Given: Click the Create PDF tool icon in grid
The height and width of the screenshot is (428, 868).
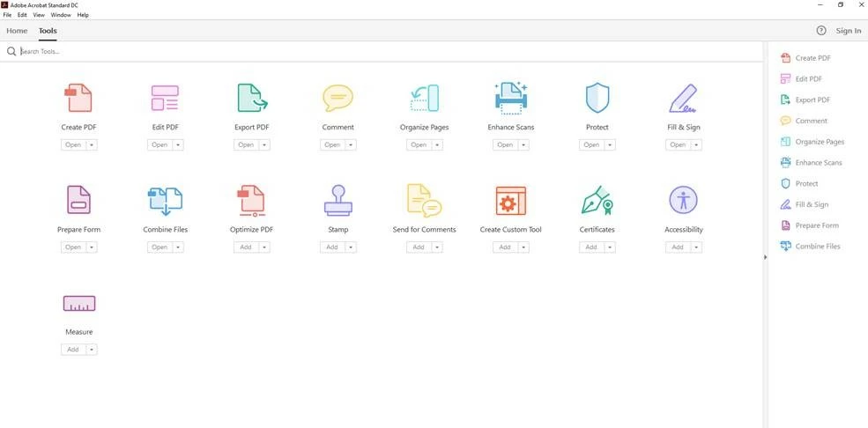Looking at the screenshot, I should (x=78, y=98).
